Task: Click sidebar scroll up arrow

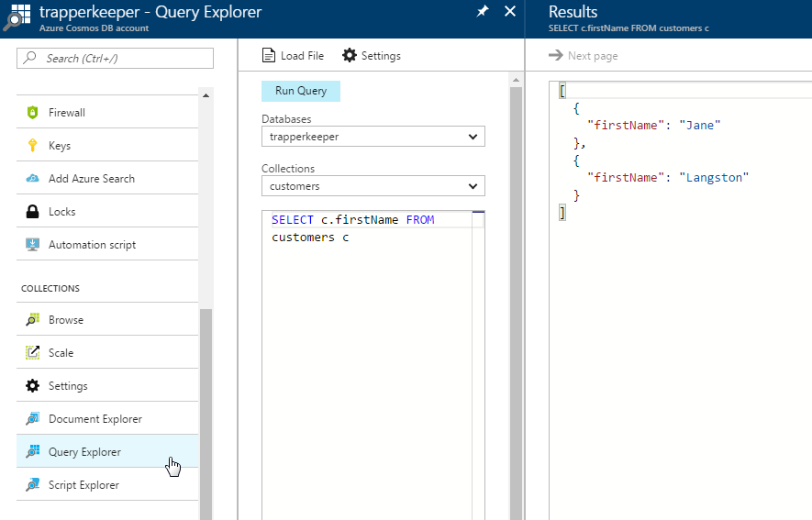Action: click(x=206, y=95)
